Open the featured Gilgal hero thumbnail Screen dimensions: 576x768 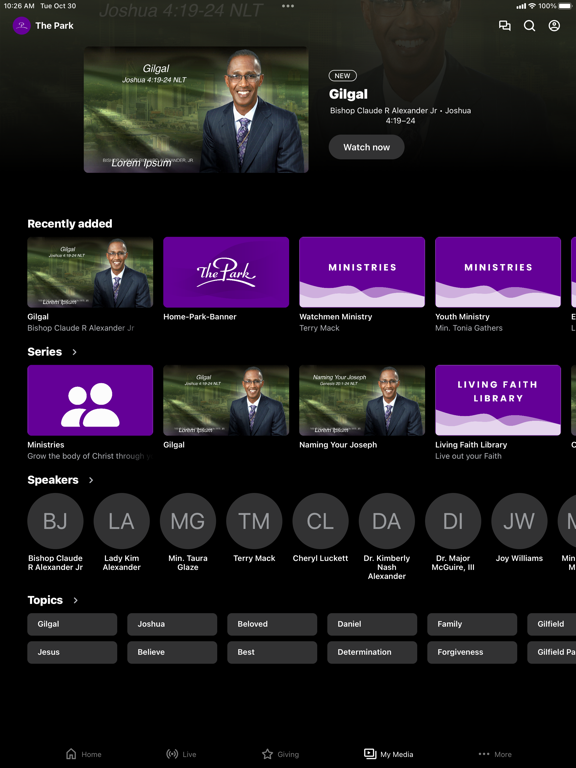point(196,110)
